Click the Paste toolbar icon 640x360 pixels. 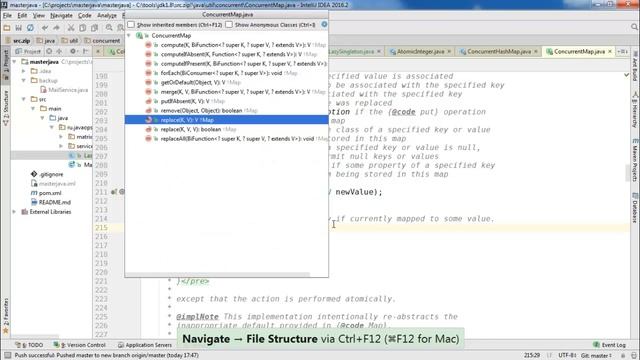point(95,28)
